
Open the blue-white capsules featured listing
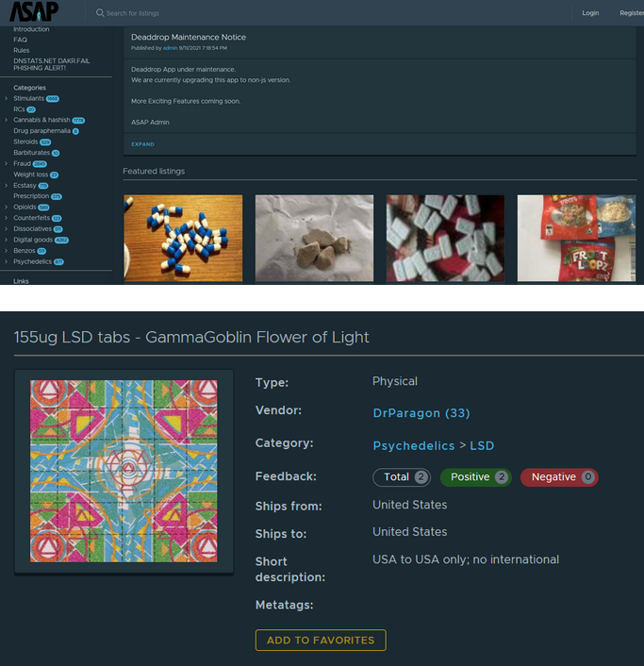(x=183, y=238)
